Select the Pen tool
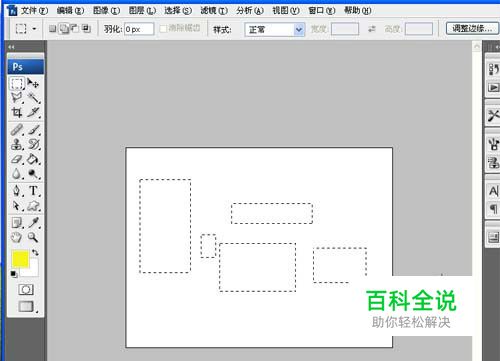 pyautogui.click(x=17, y=191)
